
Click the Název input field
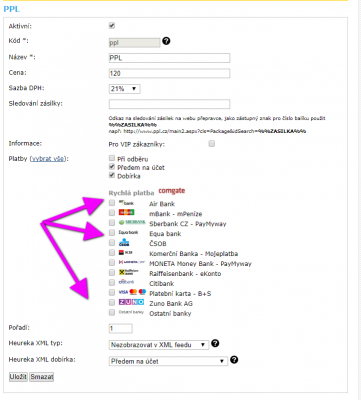tap(169, 58)
